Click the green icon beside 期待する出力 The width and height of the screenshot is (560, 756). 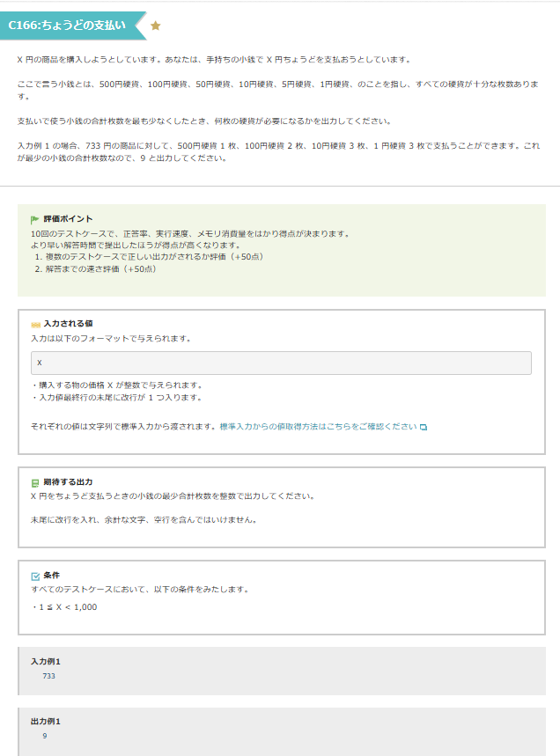coord(35,482)
